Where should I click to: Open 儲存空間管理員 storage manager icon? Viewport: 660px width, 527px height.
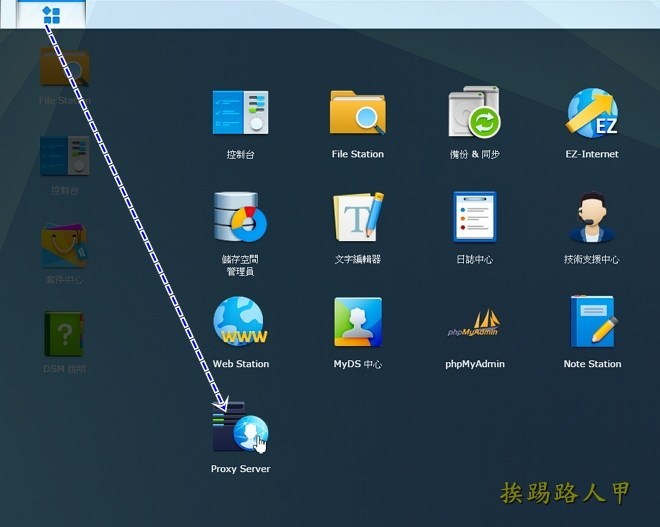240,217
